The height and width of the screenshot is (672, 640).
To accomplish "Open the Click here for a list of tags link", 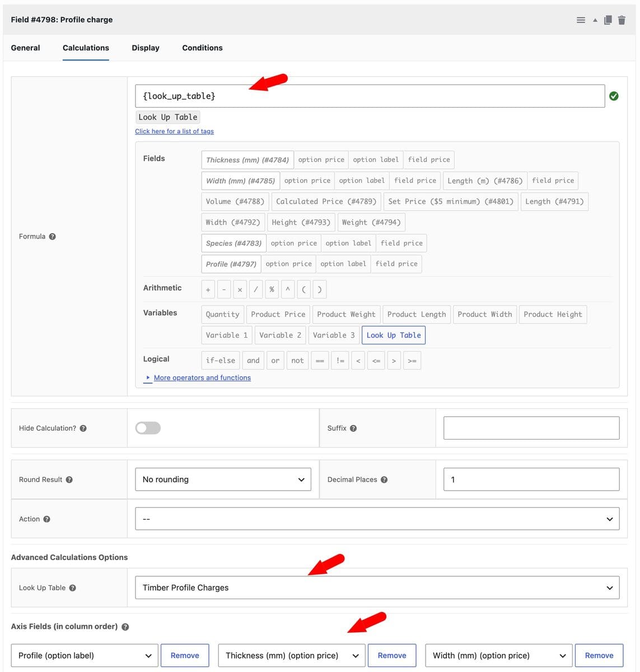I will point(174,132).
